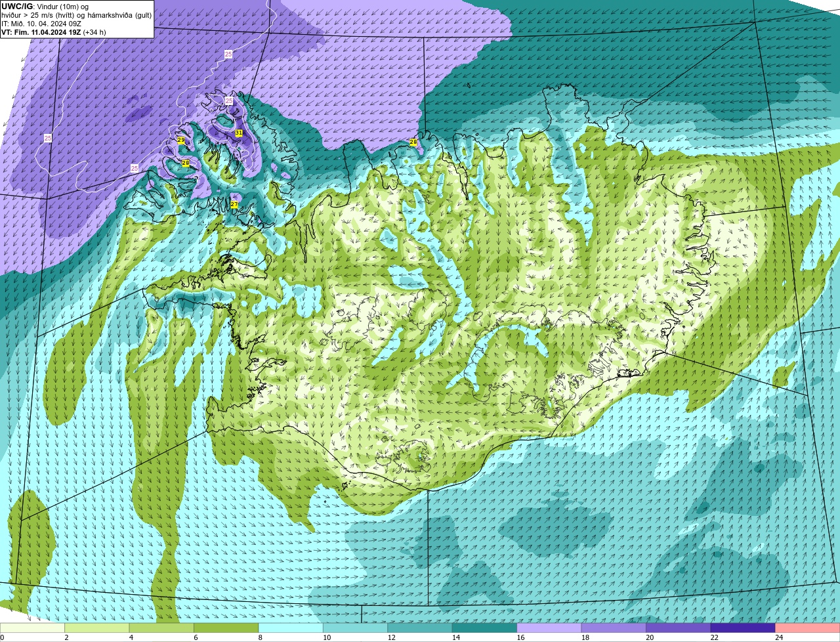The height and width of the screenshot is (642, 840).
Task: Click the scale tick label 18
Action: click(x=585, y=637)
